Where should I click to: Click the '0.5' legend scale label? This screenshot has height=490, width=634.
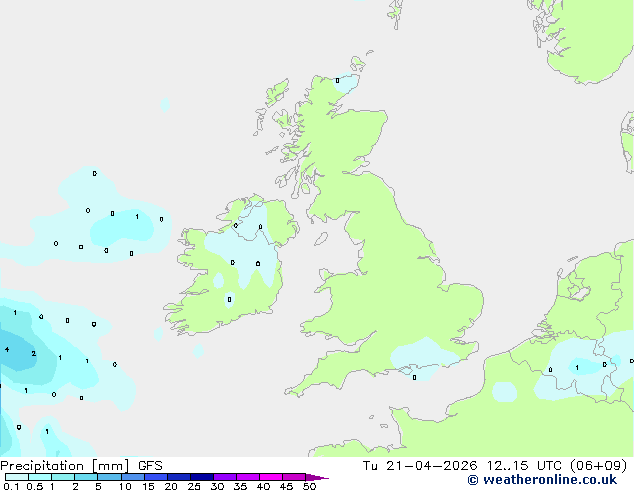[x=34, y=486]
